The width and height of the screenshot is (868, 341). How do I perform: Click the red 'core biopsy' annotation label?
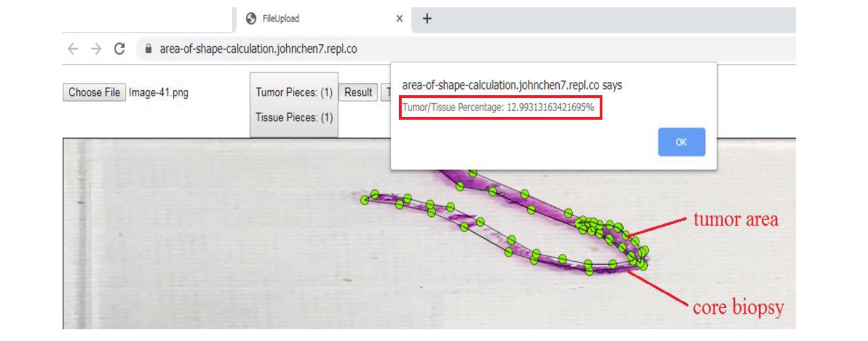(738, 307)
